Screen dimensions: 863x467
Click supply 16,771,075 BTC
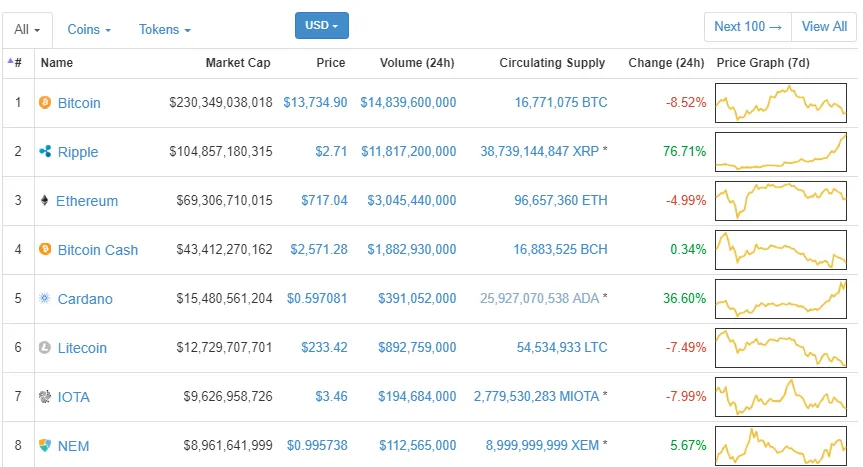tap(561, 102)
